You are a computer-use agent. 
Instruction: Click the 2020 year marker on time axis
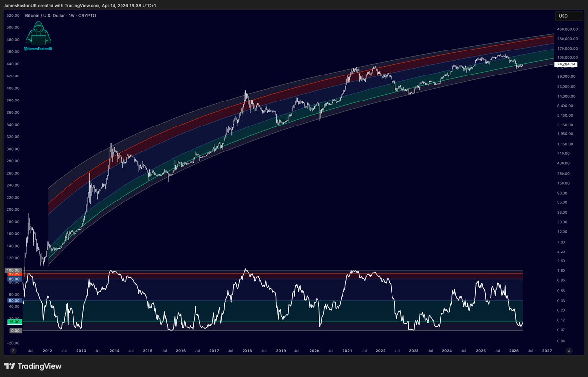tap(314, 351)
